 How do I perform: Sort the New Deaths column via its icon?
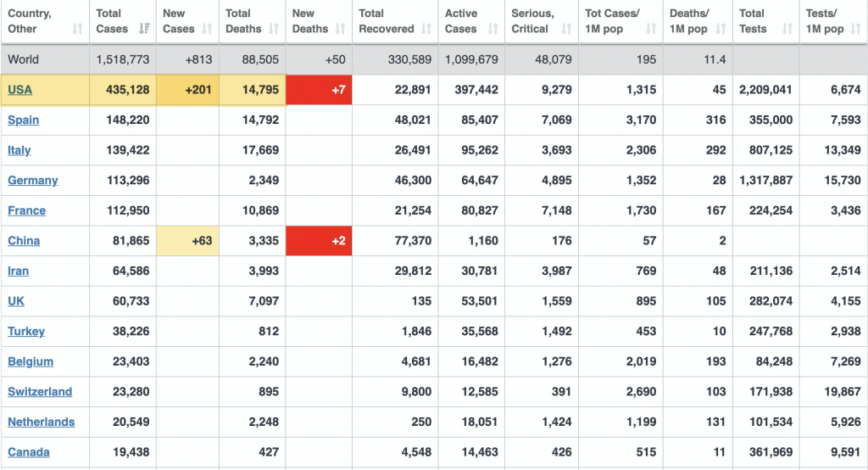340,29
